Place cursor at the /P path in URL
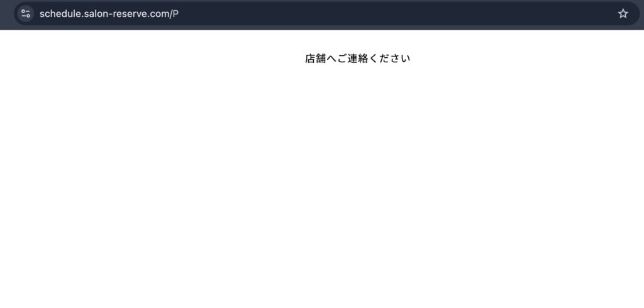This screenshot has height=308, width=644. coord(174,14)
